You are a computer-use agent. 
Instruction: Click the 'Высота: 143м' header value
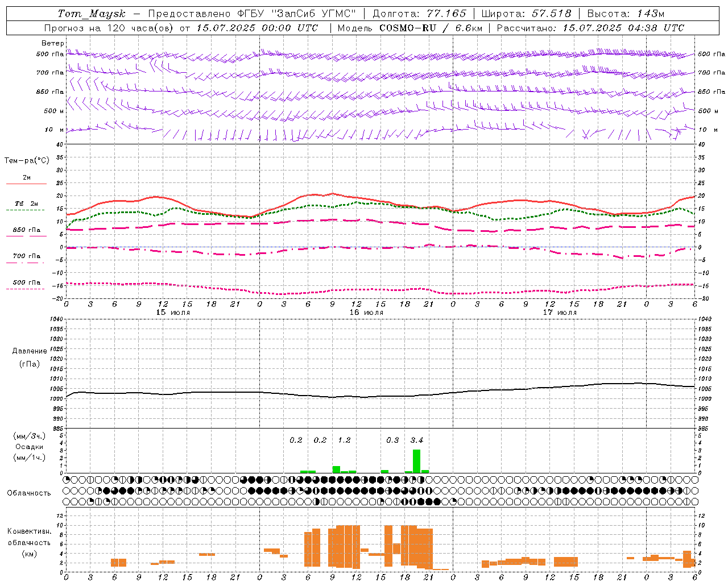[626, 14]
